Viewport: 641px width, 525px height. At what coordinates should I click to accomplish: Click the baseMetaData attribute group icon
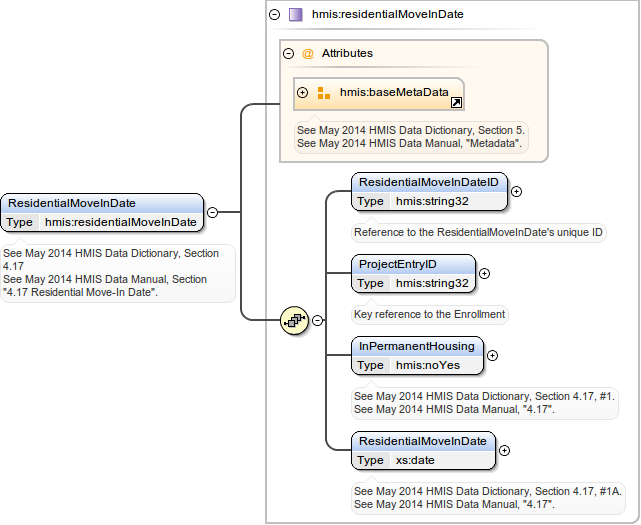point(323,93)
